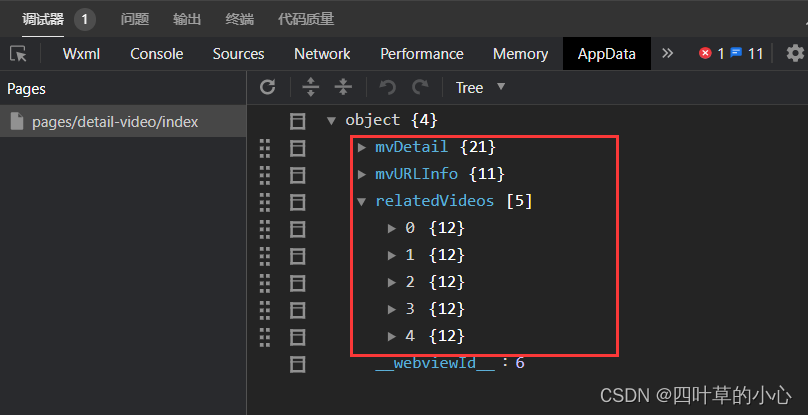Viewport: 808px width, 415px height.
Task: Switch to the Memory tab
Action: tap(520, 54)
